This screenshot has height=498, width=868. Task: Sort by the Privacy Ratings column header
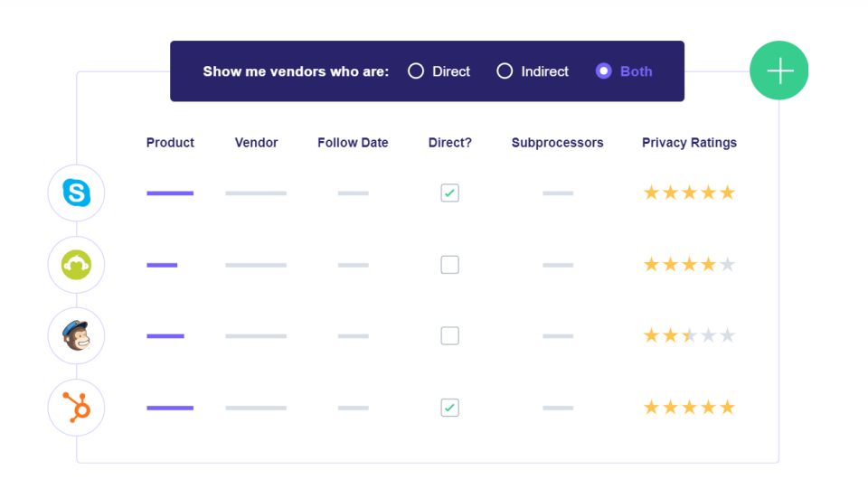689,143
